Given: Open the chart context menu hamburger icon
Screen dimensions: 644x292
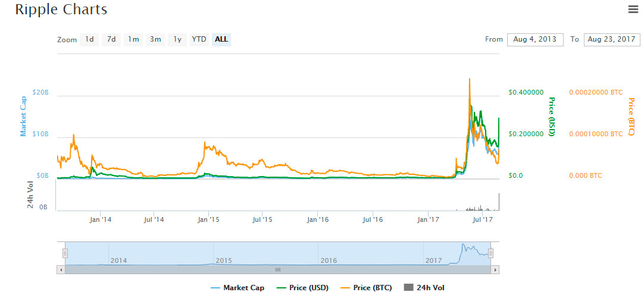Looking at the screenshot, I should [633, 9].
